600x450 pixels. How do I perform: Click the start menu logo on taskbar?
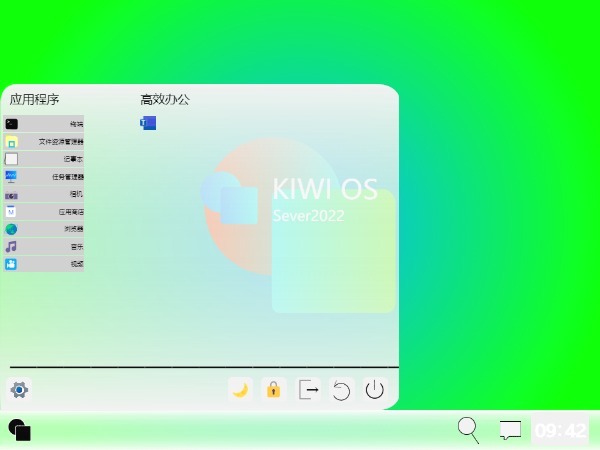point(20,430)
